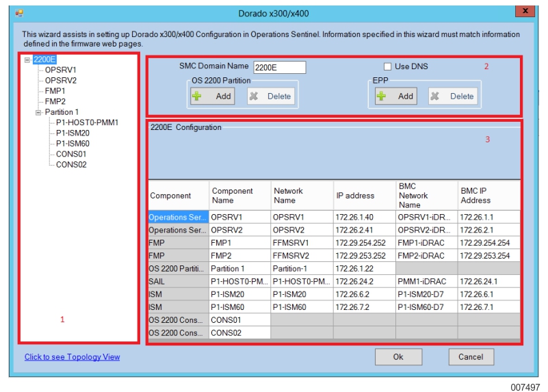Click the Cancel button

coord(471,356)
